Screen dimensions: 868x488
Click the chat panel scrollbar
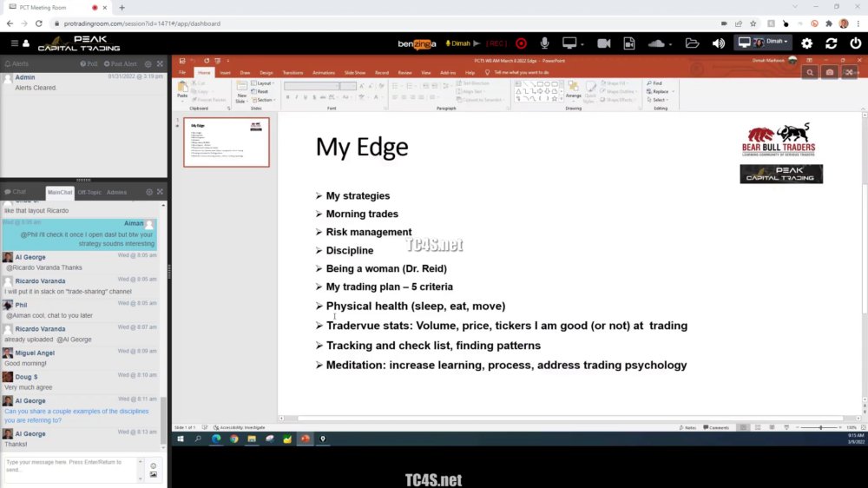[x=163, y=421]
